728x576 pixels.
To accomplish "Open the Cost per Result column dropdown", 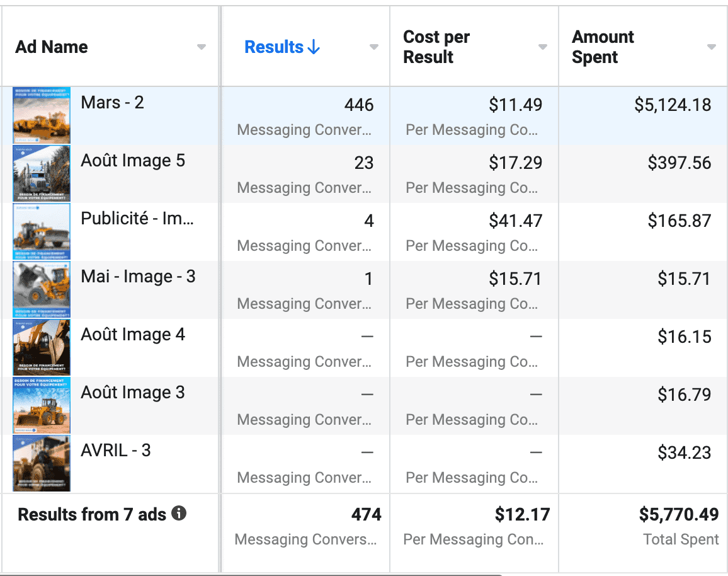I will (x=542, y=47).
